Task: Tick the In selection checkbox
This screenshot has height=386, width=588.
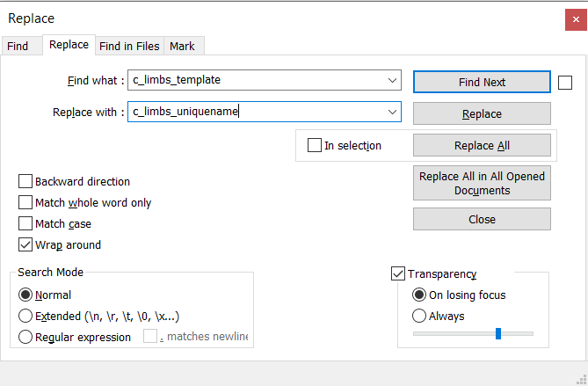Action: 315,146
